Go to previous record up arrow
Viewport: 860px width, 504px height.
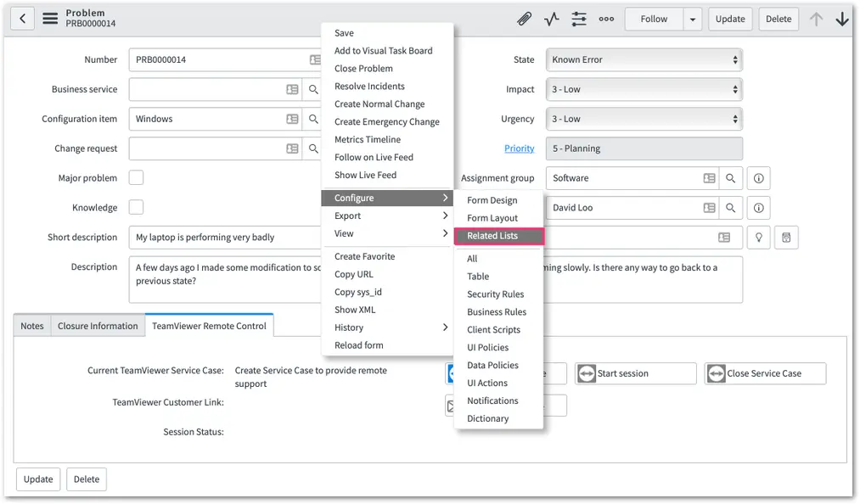coord(816,20)
